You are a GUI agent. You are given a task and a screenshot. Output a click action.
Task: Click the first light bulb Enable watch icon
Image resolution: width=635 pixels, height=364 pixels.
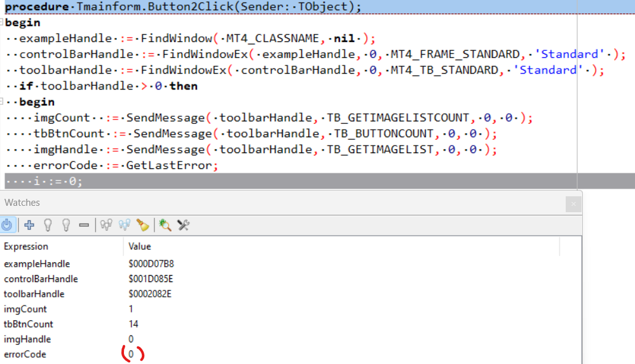pos(47,225)
